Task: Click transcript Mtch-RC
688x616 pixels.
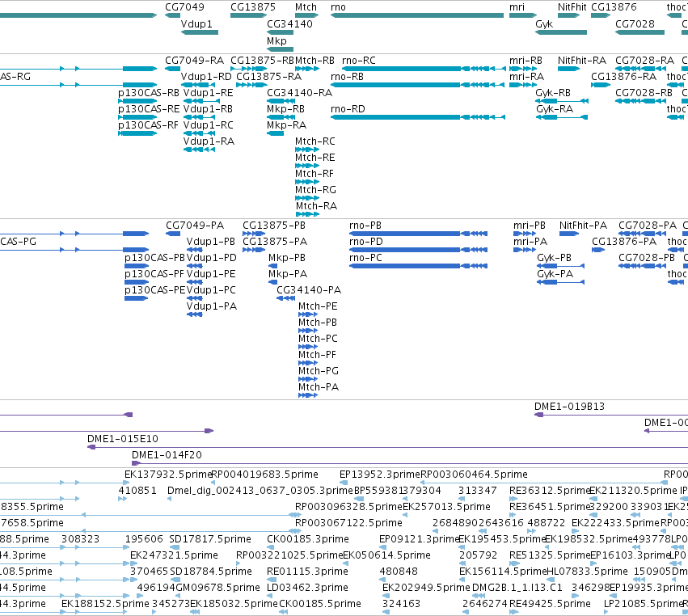Action: click(x=315, y=141)
